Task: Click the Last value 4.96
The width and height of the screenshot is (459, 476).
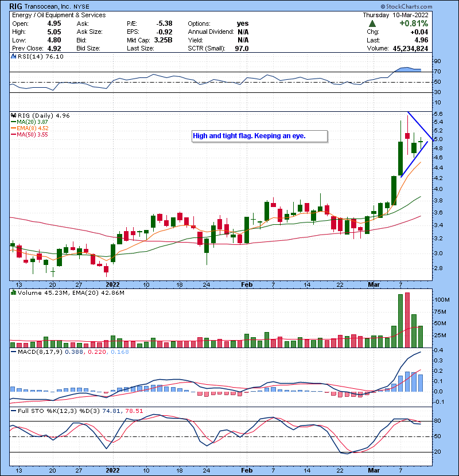Action: [421, 40]
